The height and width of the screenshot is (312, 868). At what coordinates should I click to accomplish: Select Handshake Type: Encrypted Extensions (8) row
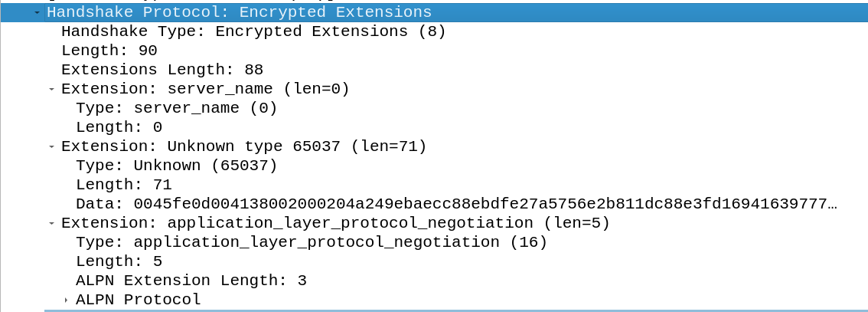(253, 31)
